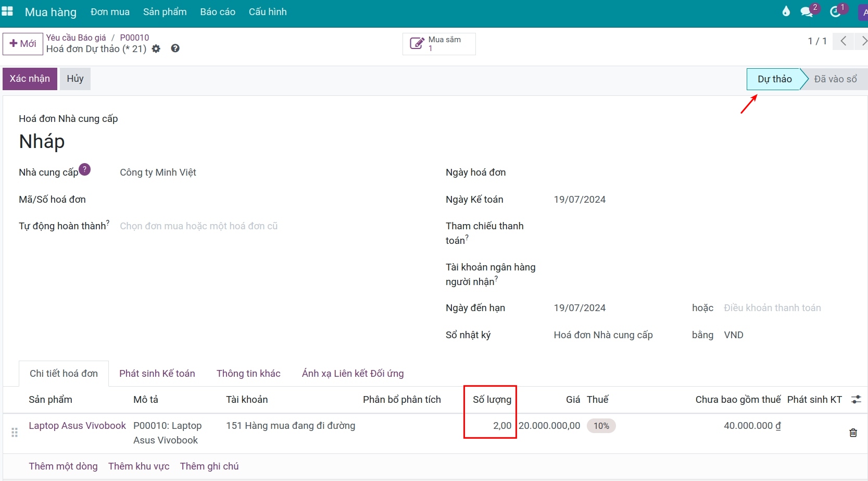Click the help question mark icon in breadcrumb
The image size is (868, 481).
175,48
